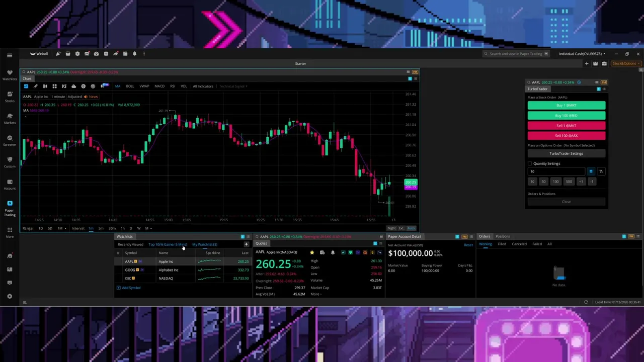Open the Range 1M dropdown
The height and width of the screenshot is (362, 644).
point(61,228)
